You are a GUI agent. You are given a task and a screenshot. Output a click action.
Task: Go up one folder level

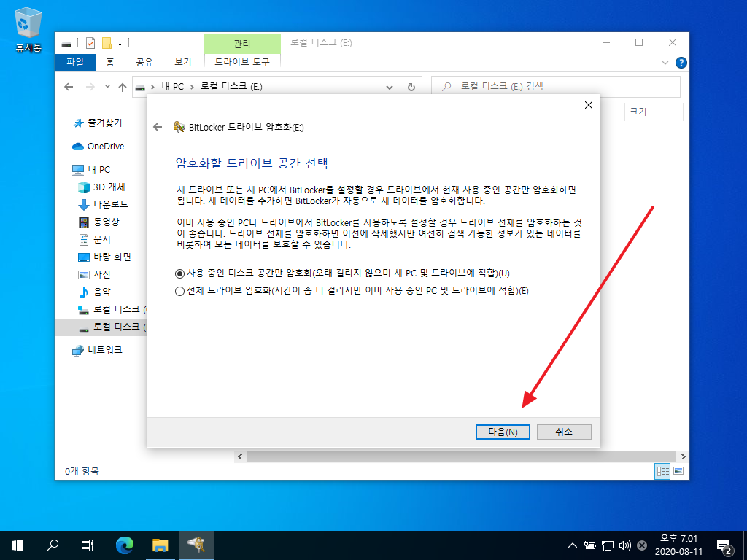coord(123,87)
